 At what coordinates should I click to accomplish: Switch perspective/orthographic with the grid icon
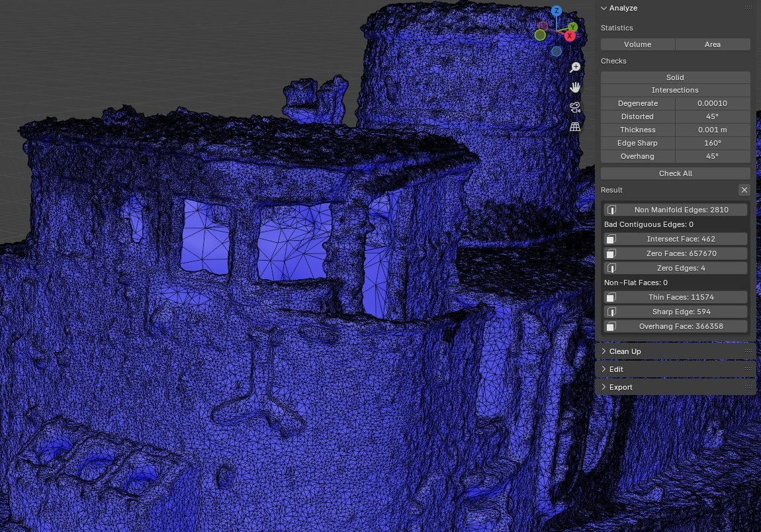point(575,126)
